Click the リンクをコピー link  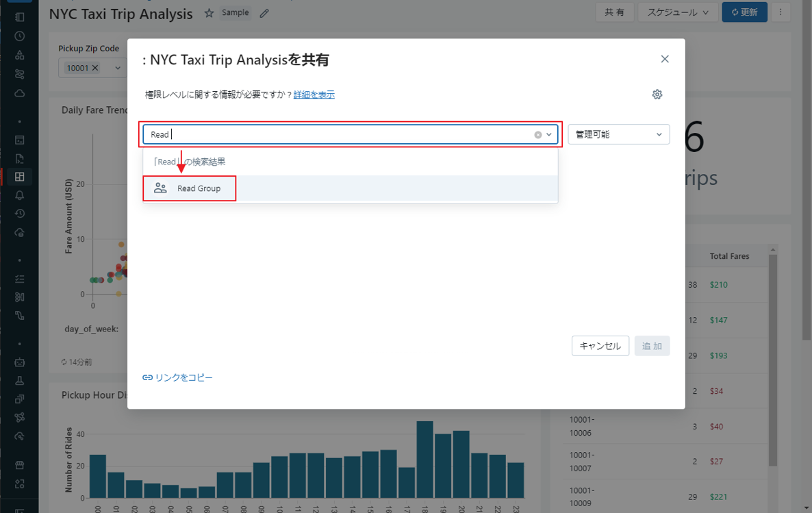(x=178, y=377)
